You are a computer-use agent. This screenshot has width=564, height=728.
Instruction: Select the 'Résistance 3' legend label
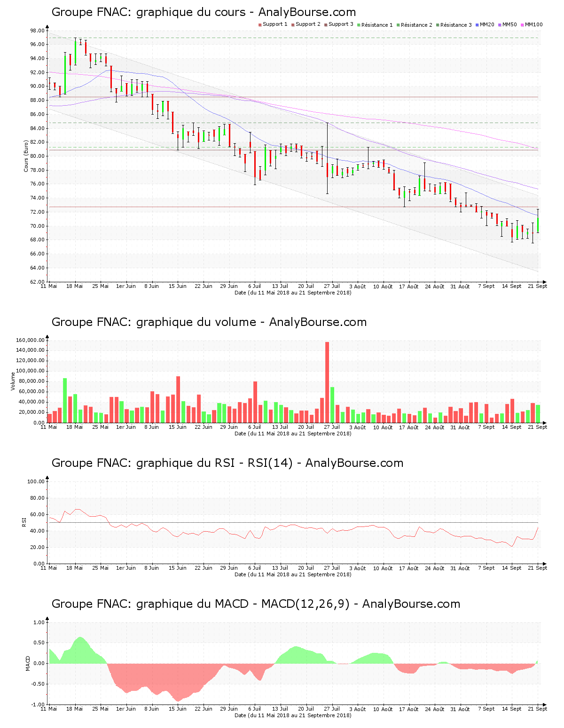[456, 25]
